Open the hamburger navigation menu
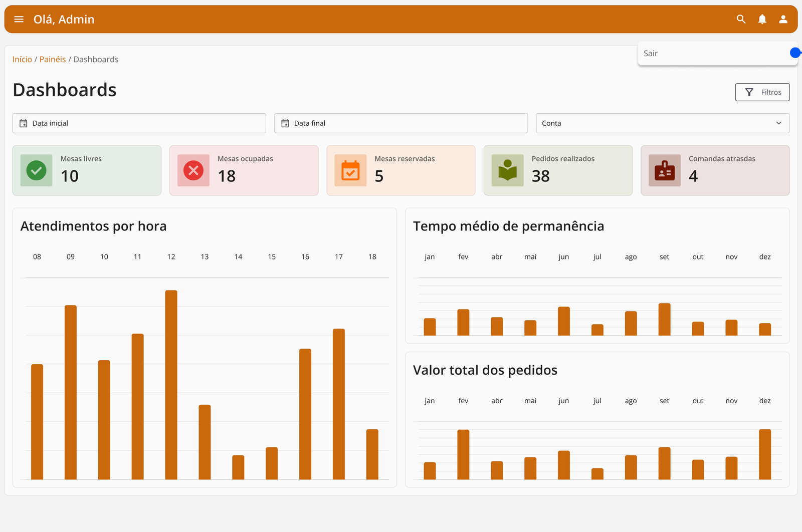 pyautogui.click(x=19, y=20)
